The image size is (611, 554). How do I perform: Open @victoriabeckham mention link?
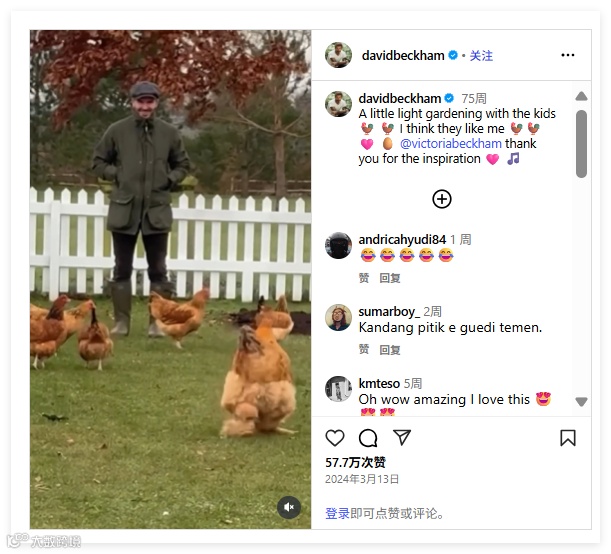click(x=451, y=143)
